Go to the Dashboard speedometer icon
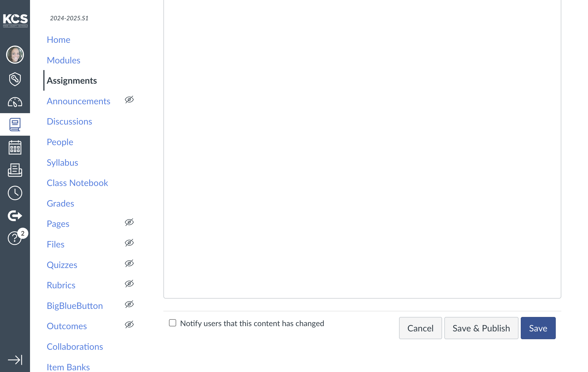The width and height of the screenshot is (588, 372). coord(15,102)
